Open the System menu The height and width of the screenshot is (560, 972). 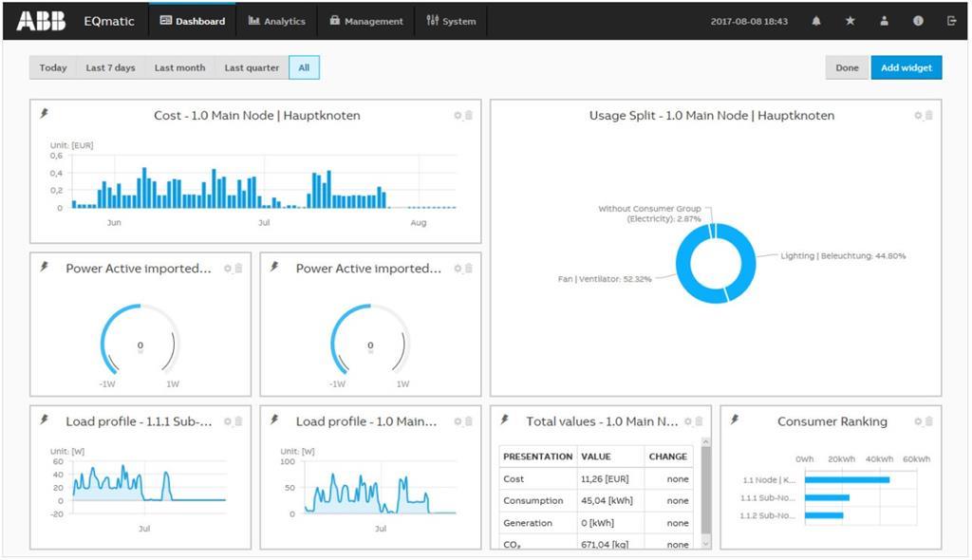[451, 21]
